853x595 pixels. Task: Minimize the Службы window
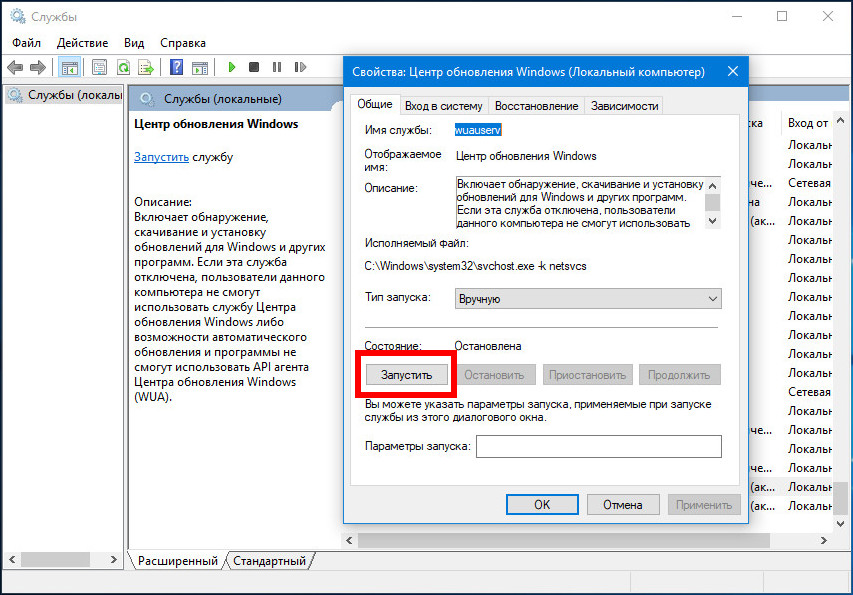tap(737, 16)
